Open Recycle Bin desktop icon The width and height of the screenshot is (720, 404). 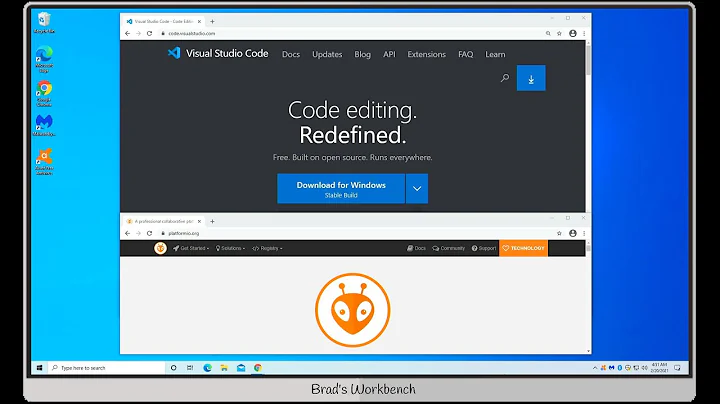click(x=44, y=23)
